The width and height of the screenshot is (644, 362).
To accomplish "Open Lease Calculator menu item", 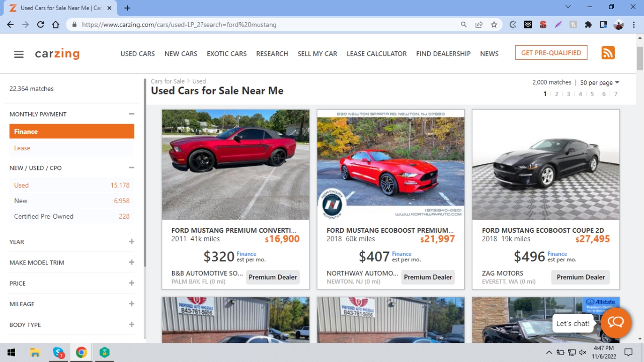I will pos(376,53).
